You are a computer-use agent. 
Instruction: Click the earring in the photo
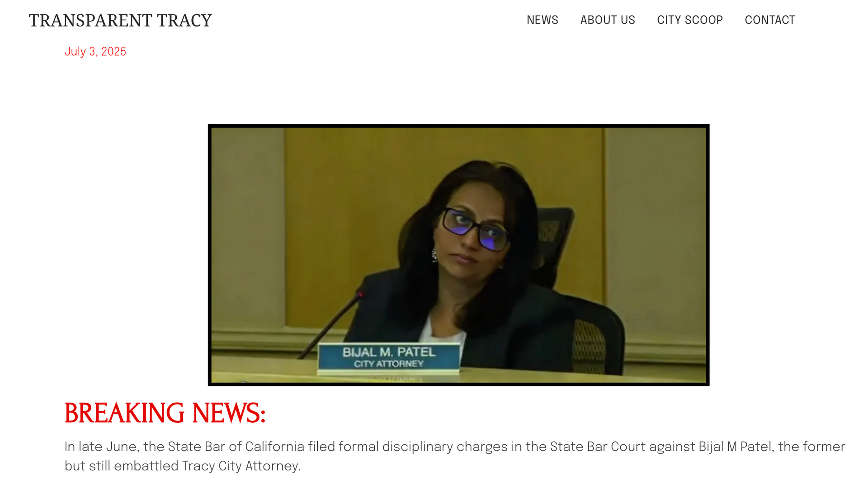coord(434,255)
